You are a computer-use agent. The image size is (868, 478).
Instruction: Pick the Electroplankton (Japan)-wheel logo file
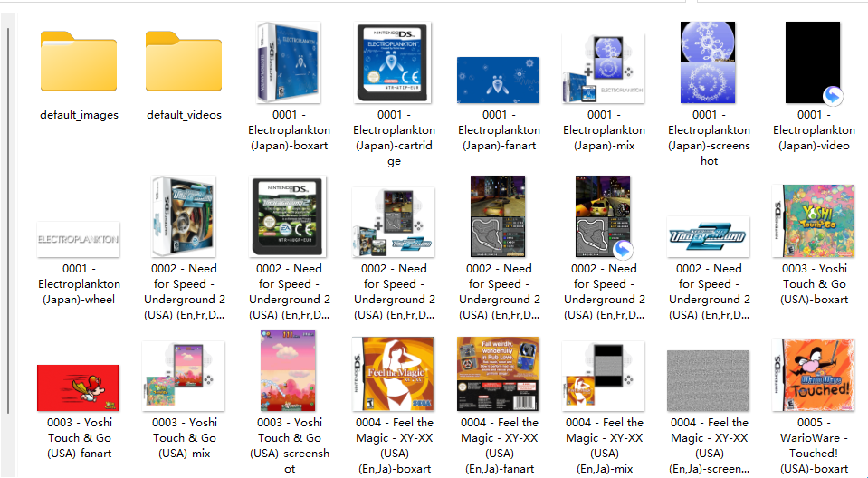click(x=79, y=239)
